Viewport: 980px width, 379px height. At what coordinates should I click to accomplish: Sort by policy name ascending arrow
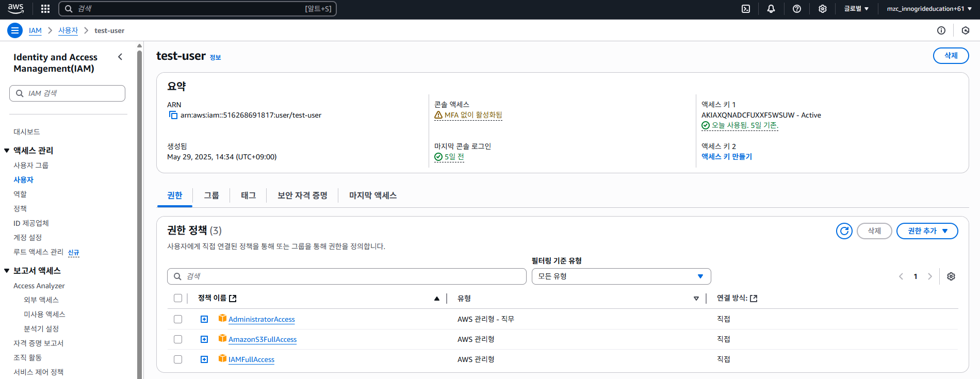[437, 299]
